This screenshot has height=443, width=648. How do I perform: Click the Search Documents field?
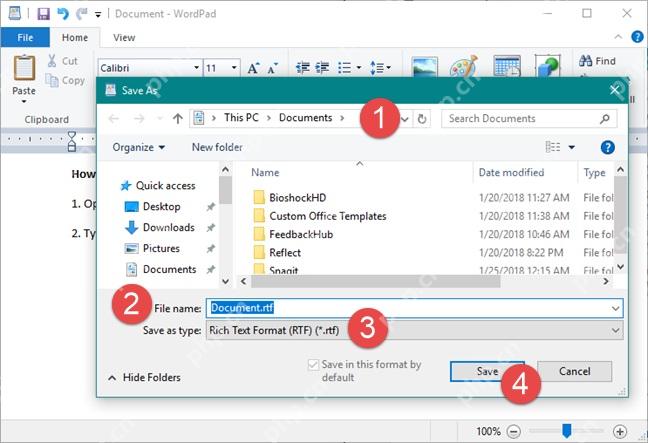click(529, 119)
